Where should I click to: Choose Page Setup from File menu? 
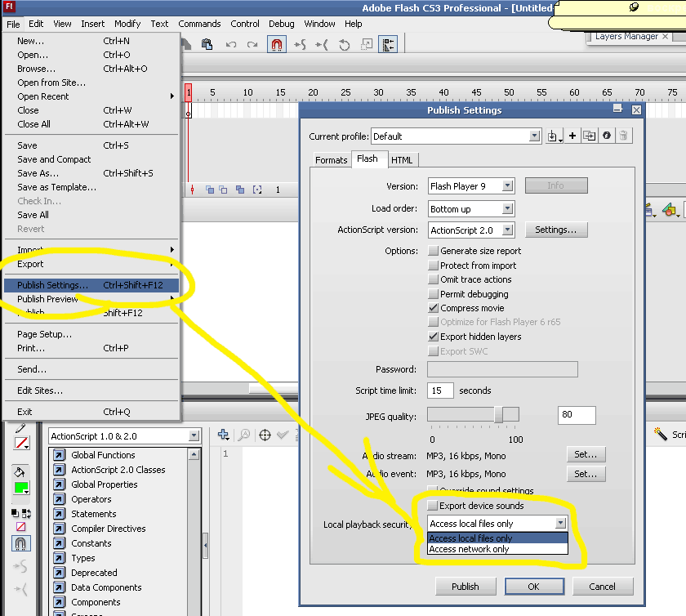click(91, 334)
